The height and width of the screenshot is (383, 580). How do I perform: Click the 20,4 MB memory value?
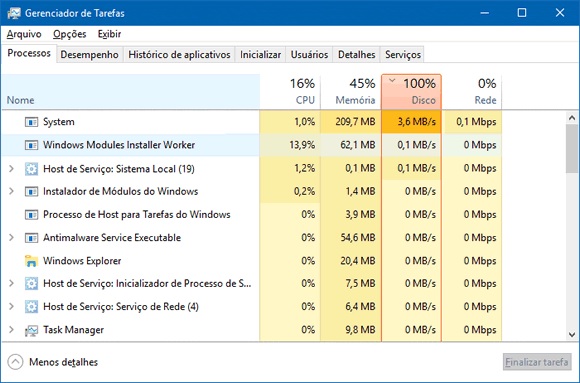(x=358, y=261)
